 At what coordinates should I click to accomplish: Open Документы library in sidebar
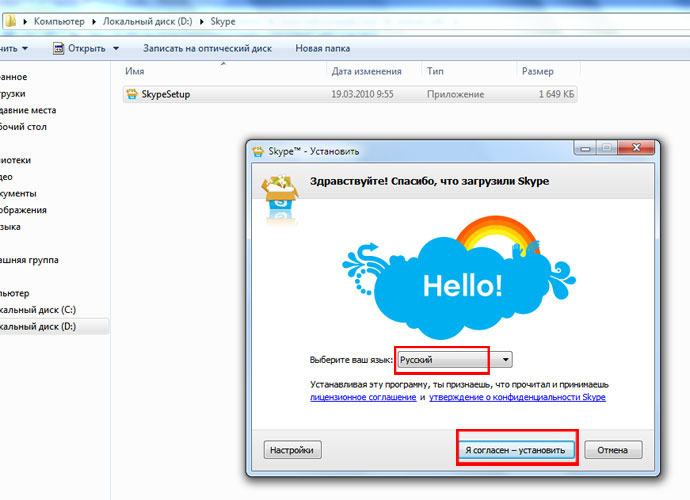(x=18, y=194)
